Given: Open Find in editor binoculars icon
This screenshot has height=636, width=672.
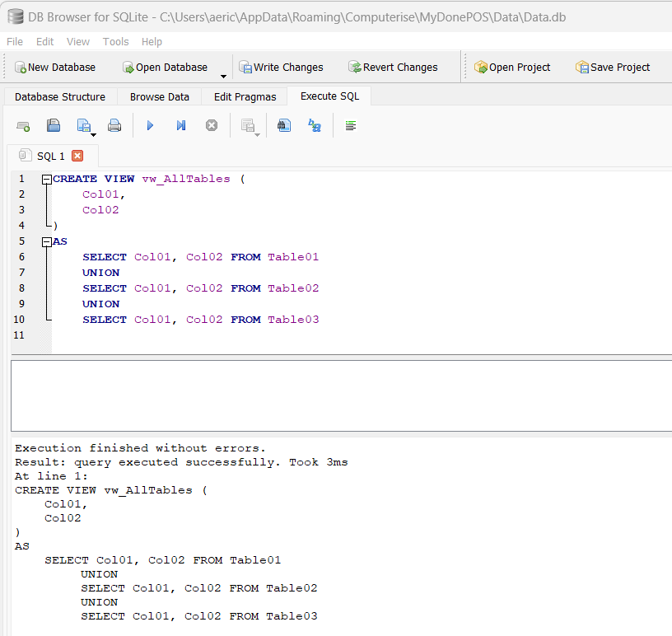Looking at the screenshot, I should coord(284,126).
